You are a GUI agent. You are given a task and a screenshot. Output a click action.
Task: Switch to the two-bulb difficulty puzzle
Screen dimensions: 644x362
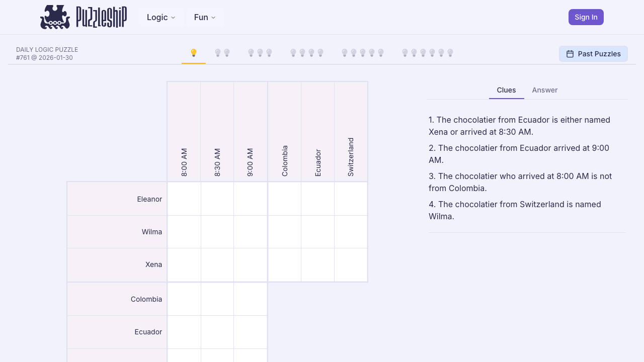(x=222, y=52)
